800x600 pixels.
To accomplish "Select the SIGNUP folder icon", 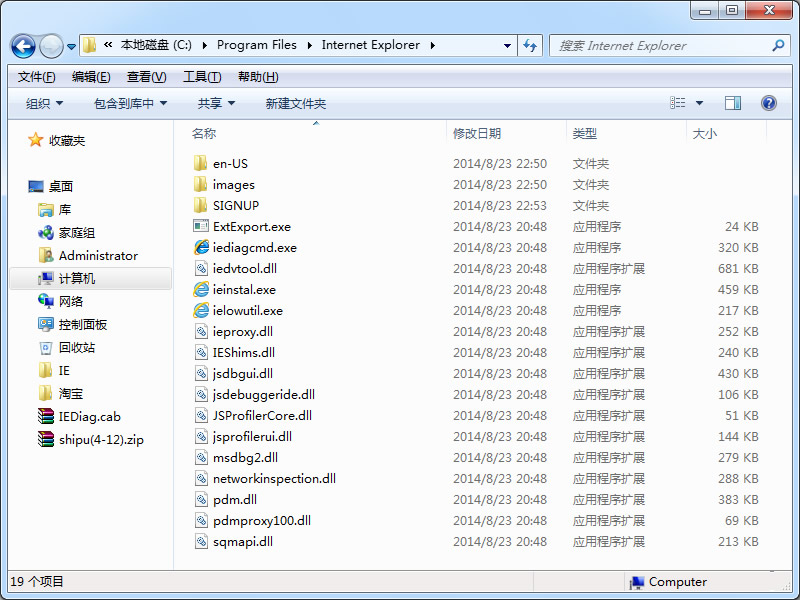I will (201, 205).
